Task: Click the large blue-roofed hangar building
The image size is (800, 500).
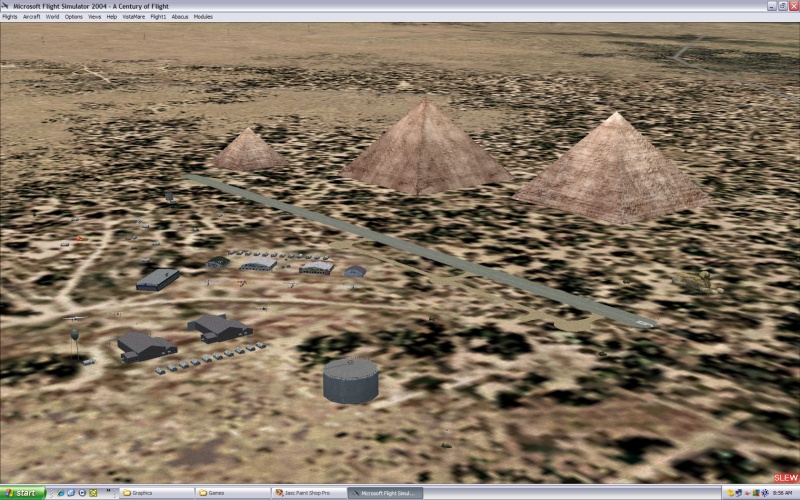Action: click(x=158, y=280)
